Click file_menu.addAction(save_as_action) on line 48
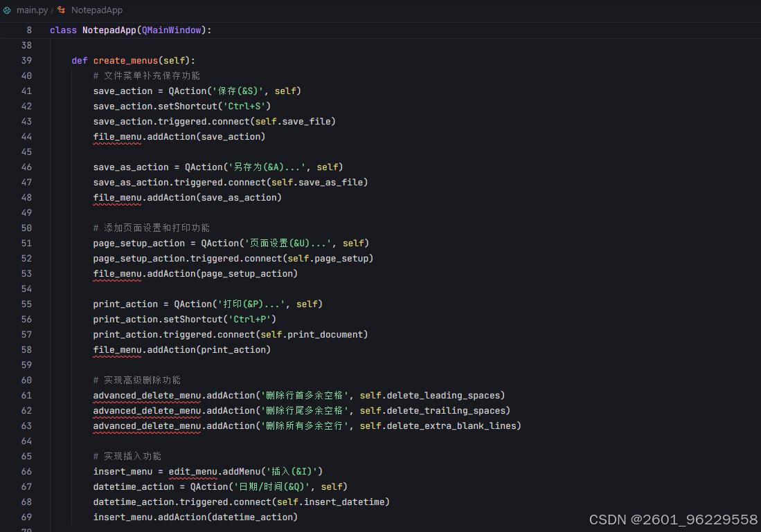Screen dimensions: 761x532 tap(188, 197)
